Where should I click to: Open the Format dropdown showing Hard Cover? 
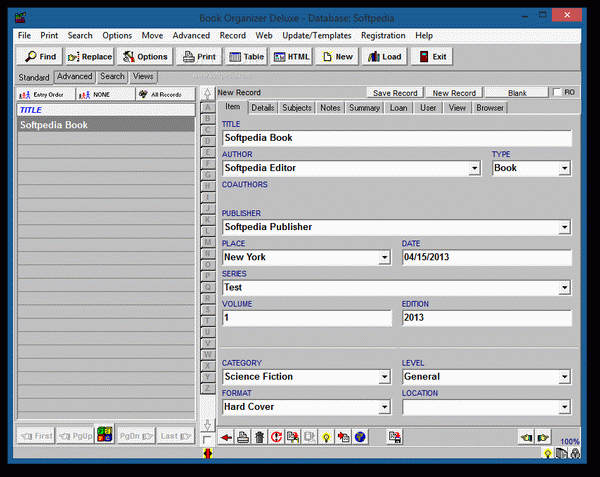pos(384,408)
